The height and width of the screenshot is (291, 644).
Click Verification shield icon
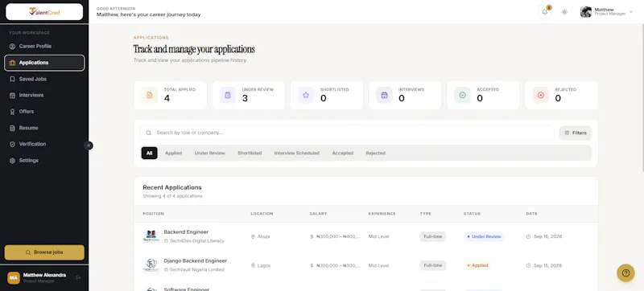click(x=12, y=144)
